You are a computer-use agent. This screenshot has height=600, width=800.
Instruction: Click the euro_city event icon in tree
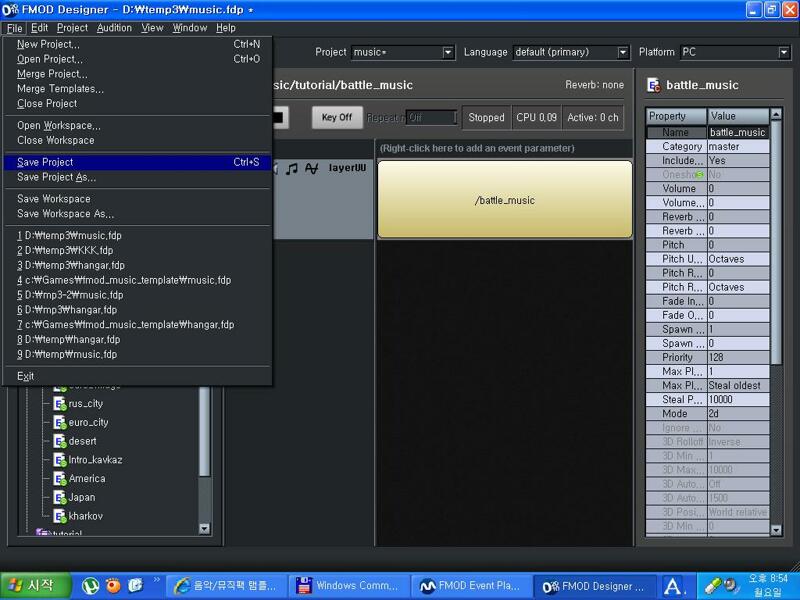[x=60, y=422]
